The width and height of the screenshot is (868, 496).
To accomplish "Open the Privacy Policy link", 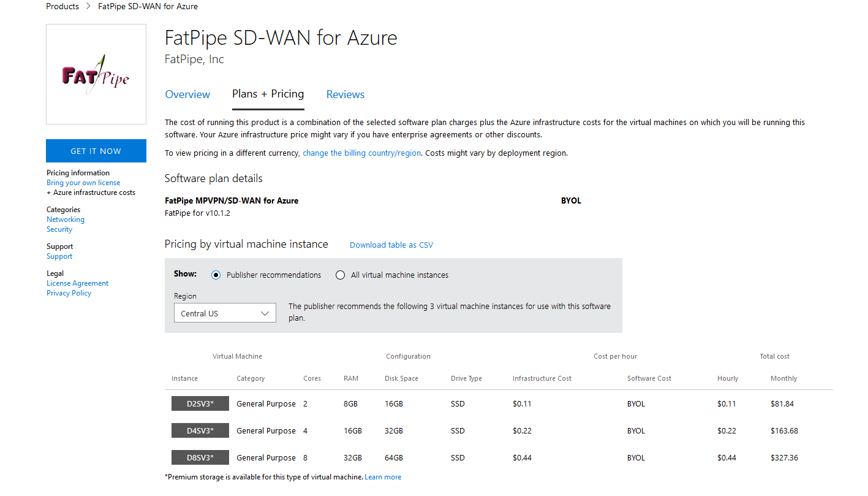I will [69, 293].
